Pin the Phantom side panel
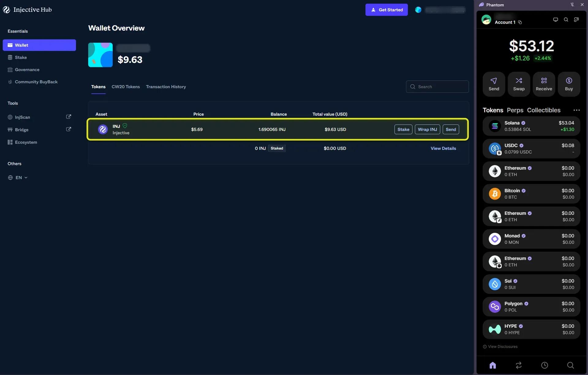Image resolution: width=588 pixels, height=375 pixels. coord(572,5)
